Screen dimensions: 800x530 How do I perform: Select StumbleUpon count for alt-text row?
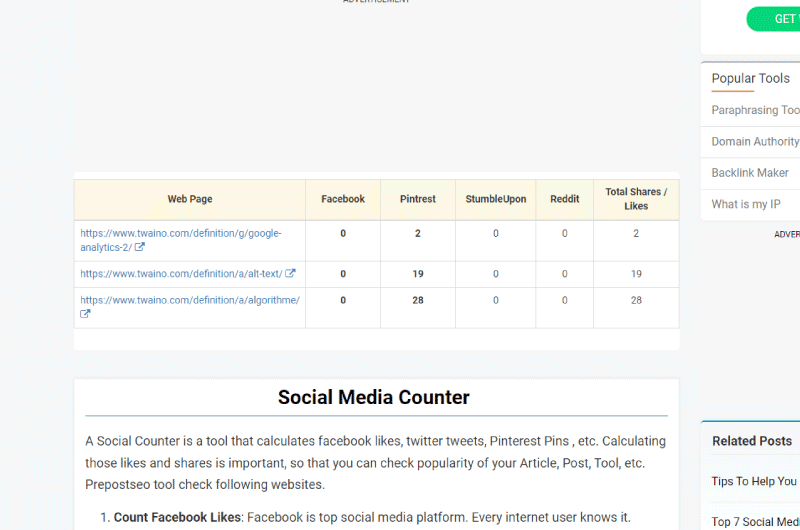pos(495,274)
